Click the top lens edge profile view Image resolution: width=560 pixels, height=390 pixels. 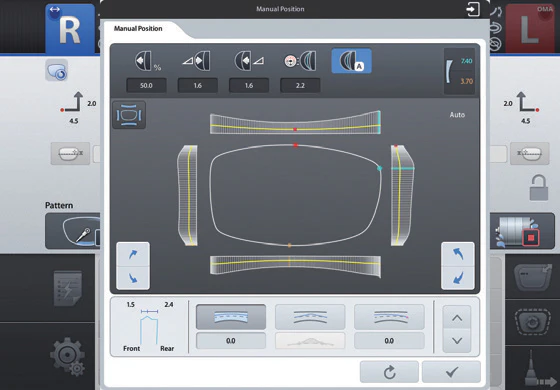pyautogui.click(x=295, y=123)
